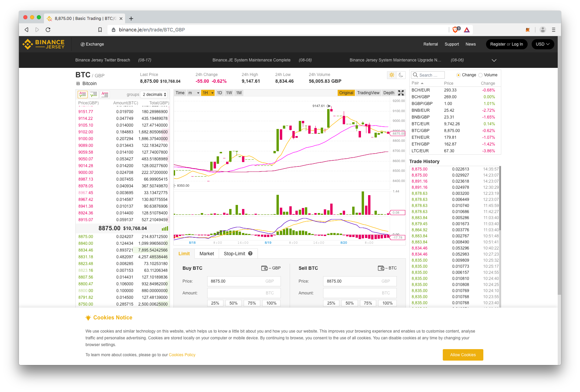Select the Stop-Limit order tab
580x392 pixels.
click(x=238, y=254)
